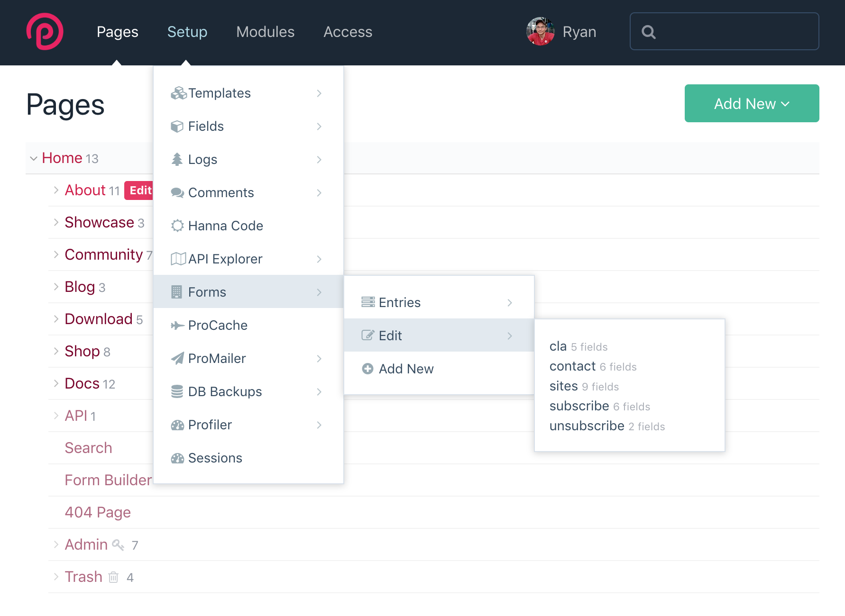845x616 pixels.
Task: Click the Ryan username link
Action: tap(579, 32)
